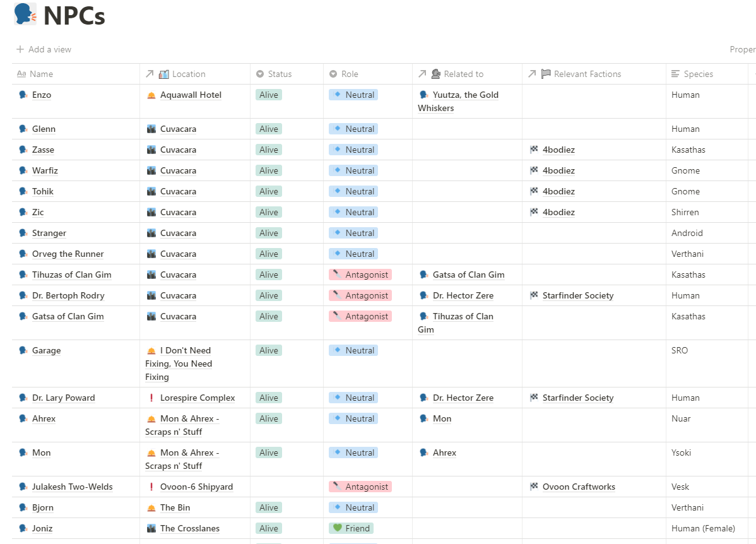The width and height of the screenshot is (756, 544).
Task: Click the speaking head icon beside Enzo
Action: [x=23, y=95]
